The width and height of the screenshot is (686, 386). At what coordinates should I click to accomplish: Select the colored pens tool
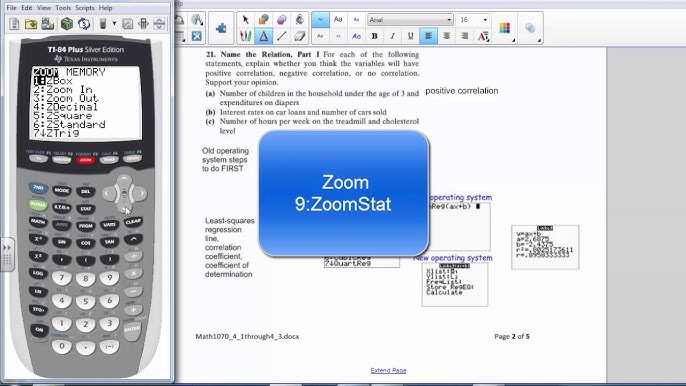[245, 36]
